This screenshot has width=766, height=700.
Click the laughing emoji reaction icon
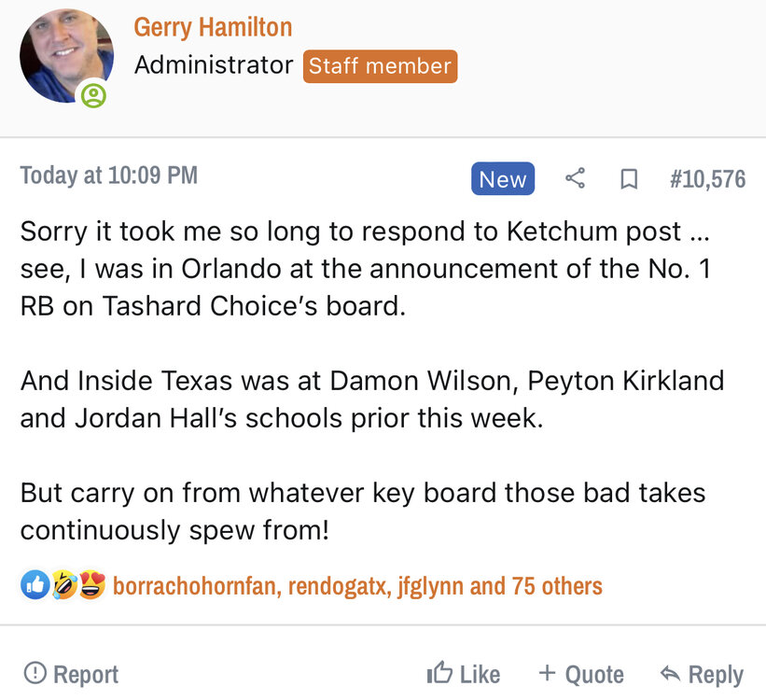(x=63, y=586)
